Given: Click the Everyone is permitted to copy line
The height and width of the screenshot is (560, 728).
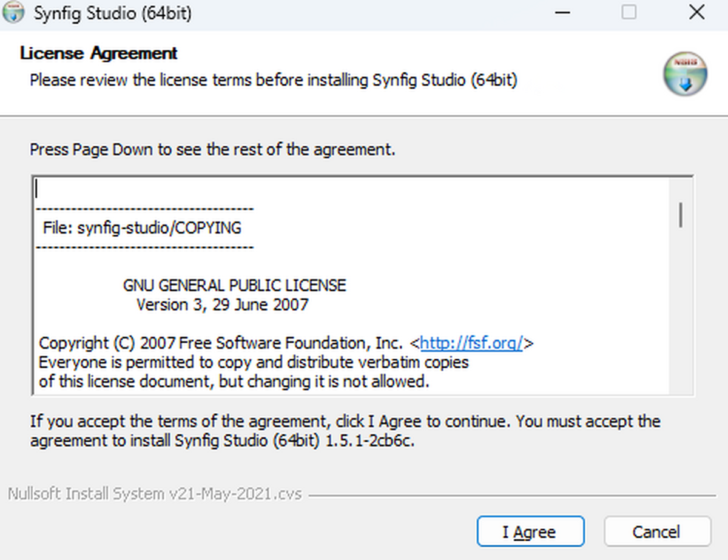Looking at the screenshot, I should 254,363.
